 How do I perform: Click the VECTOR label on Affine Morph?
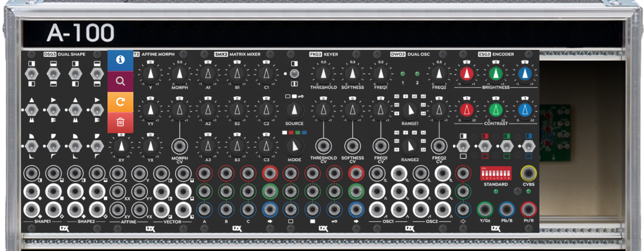pos(172,222)
